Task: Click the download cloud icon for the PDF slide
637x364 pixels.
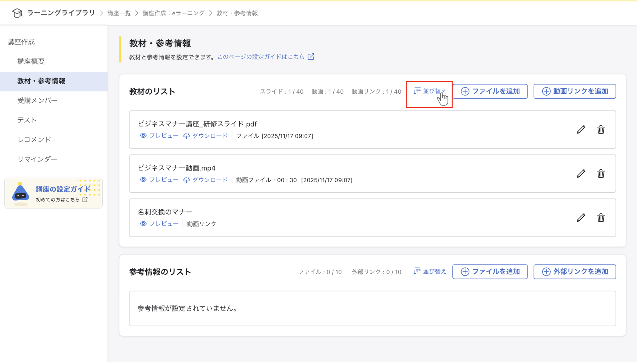Action: point(187,135)
